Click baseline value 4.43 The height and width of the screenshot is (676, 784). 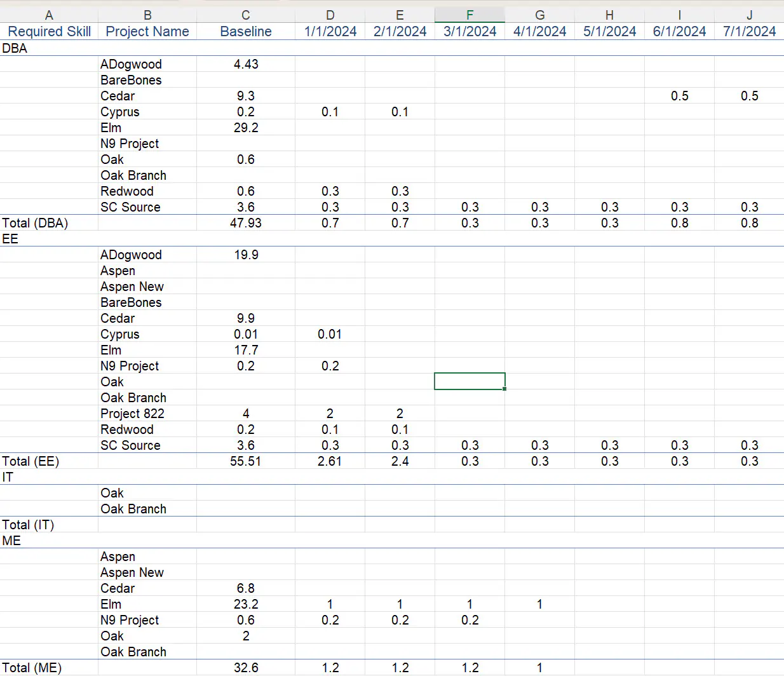click(246, 64)
